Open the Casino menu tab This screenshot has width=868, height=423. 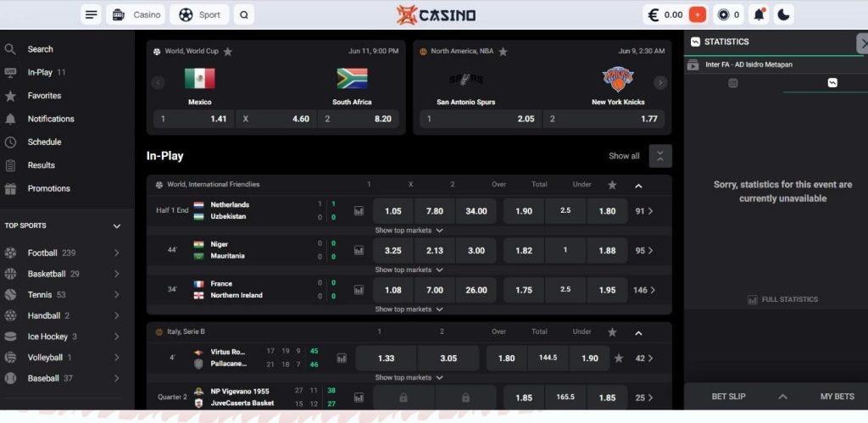[x=136, y=15]
